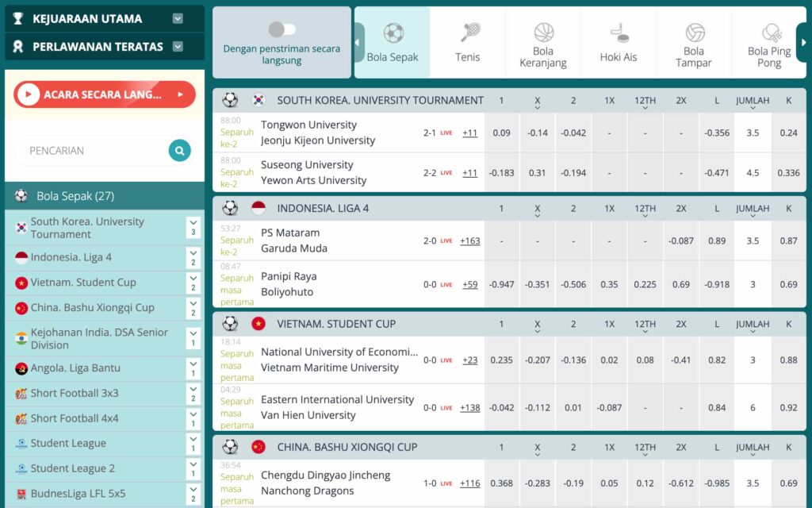Click the South Korea flag in league header

click(x=259, y=100)
